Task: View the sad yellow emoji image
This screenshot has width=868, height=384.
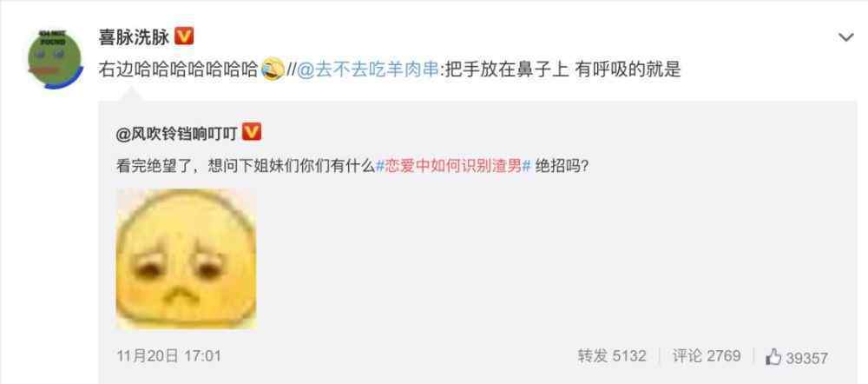Action: [x=187, y=259]
